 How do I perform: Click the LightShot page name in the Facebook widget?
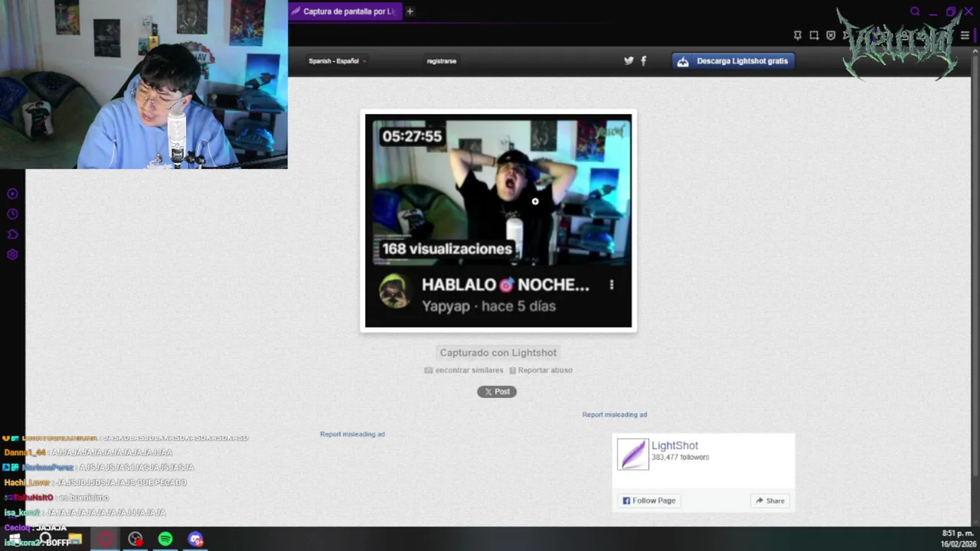tap(675, 445)
